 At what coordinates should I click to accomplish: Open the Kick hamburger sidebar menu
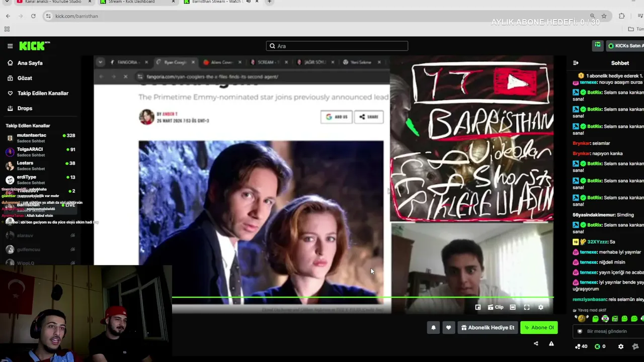pos(10,46)
